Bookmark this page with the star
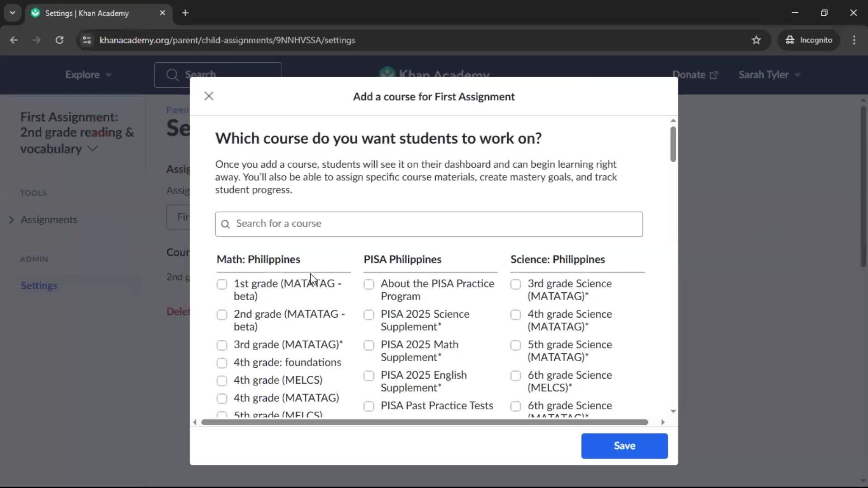 [x=756, y=40]
